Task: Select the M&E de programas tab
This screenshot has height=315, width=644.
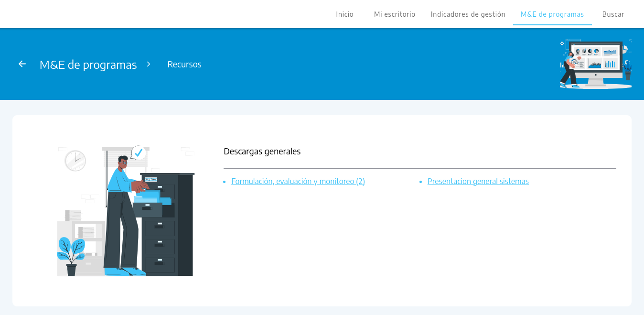Action: 552,14
